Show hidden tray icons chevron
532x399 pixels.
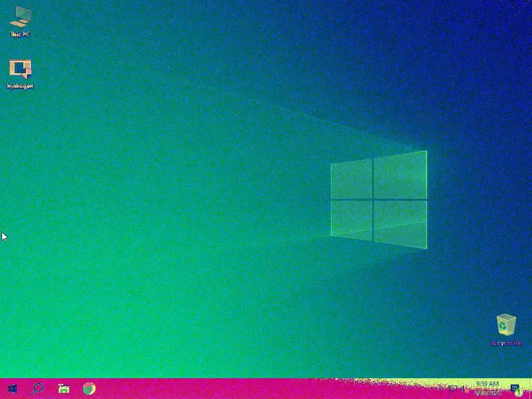[x=441, y=388]
